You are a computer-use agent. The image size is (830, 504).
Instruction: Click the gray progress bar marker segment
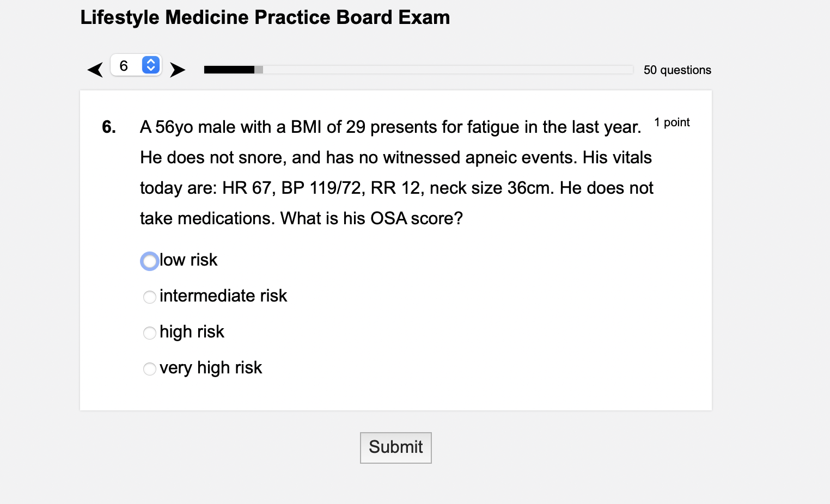(259, 70)
